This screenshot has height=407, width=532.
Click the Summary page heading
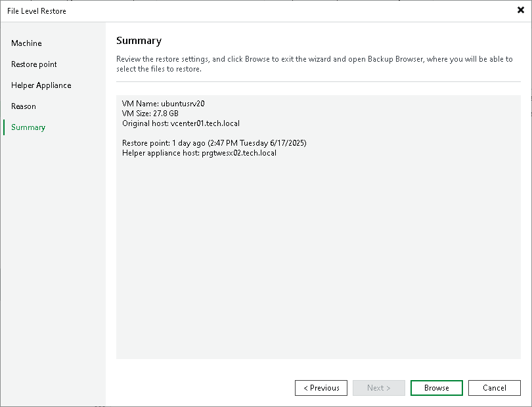click(x=139, y=41)
